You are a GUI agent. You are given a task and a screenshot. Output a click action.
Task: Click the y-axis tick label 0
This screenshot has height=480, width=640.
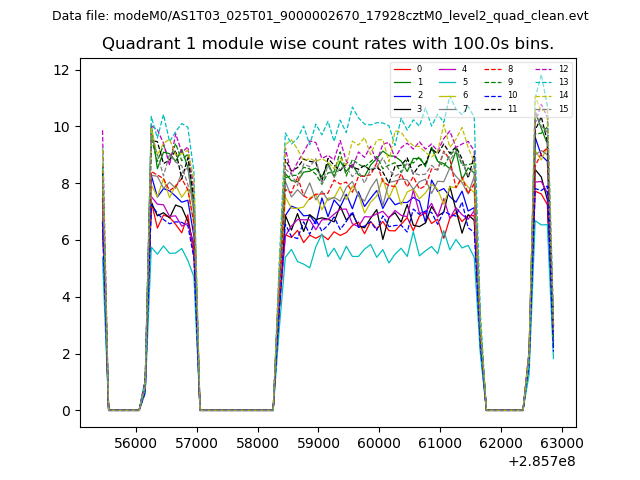pyautogui.click(x=64, y=411)
